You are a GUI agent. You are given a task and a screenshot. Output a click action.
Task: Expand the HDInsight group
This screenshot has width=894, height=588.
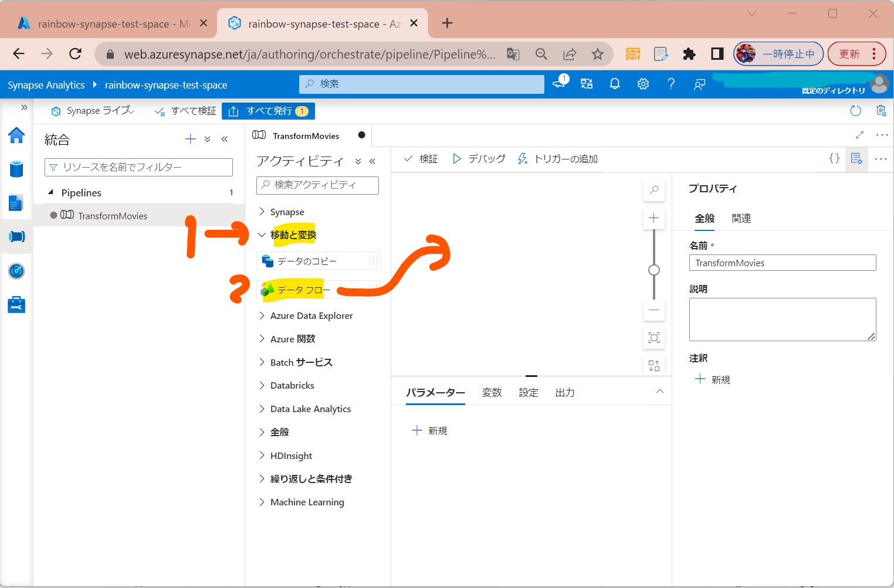click(x=285, y=456)
